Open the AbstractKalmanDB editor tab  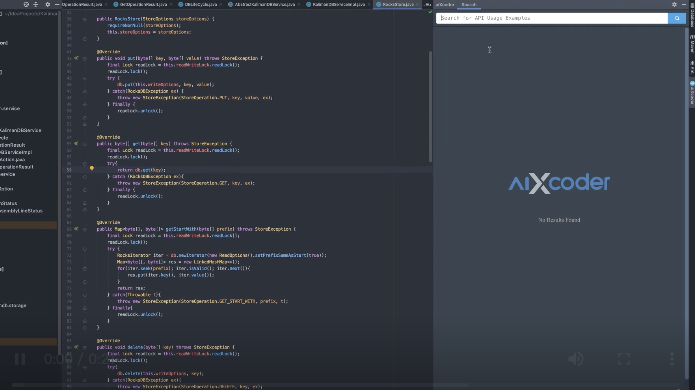pyautogui.click(x=264, y=4)
